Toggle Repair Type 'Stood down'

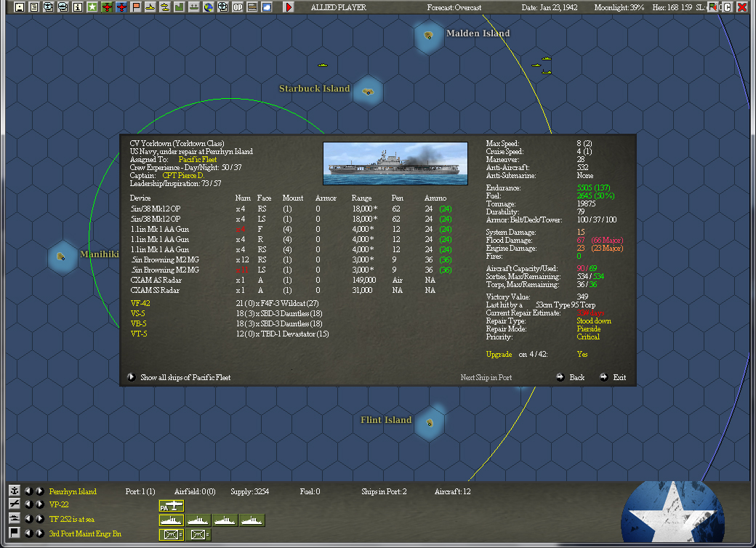point(593,321)
